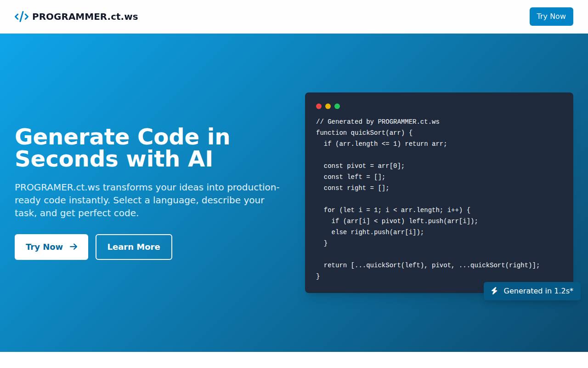
Task: Click the line containing 'left.push(arr[i]);'
Action: (x=405, y=221)
